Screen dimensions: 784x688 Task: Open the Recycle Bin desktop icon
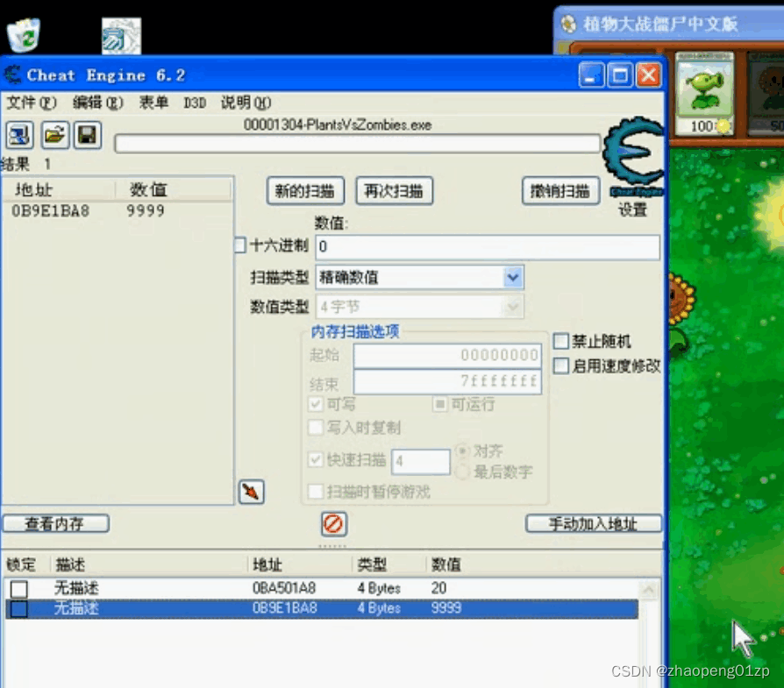point(23,35)
